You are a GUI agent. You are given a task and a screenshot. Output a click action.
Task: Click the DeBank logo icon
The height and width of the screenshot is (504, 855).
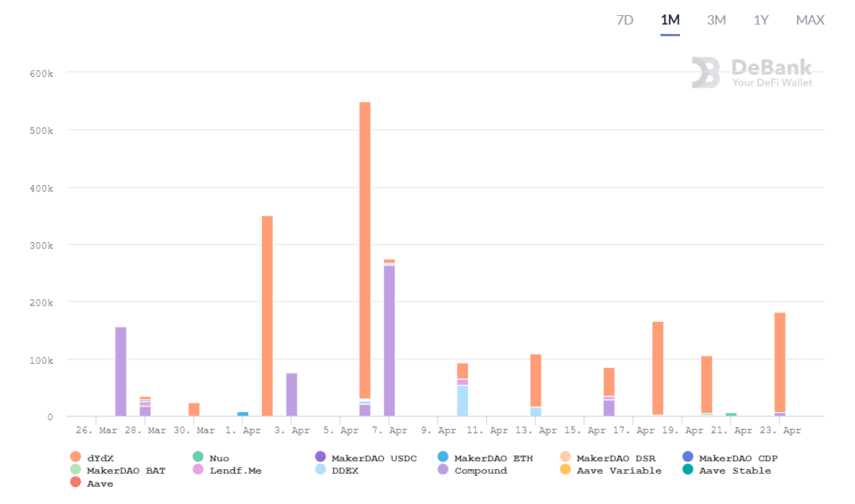point(705,72)
